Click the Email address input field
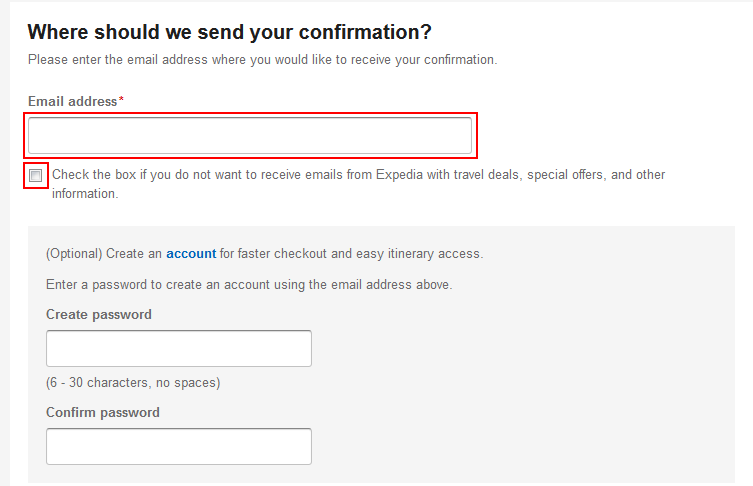Viewport: 753px width, 486px height. [x=249, y=136]
